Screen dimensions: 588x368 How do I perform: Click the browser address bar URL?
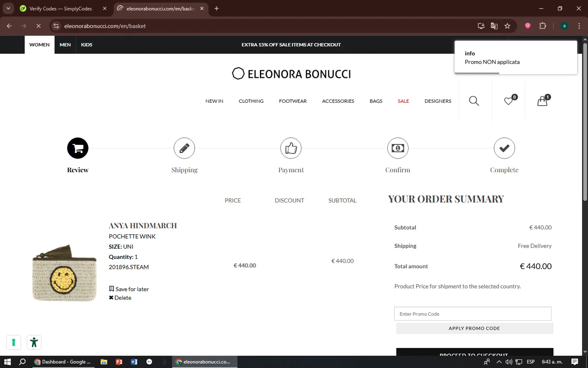105,26
